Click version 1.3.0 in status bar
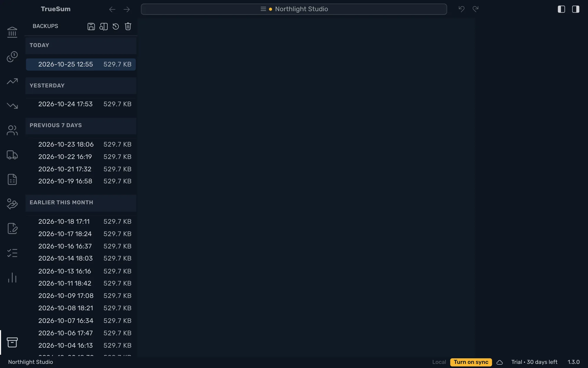Screen dimensions: 588x368 point(573,362)
